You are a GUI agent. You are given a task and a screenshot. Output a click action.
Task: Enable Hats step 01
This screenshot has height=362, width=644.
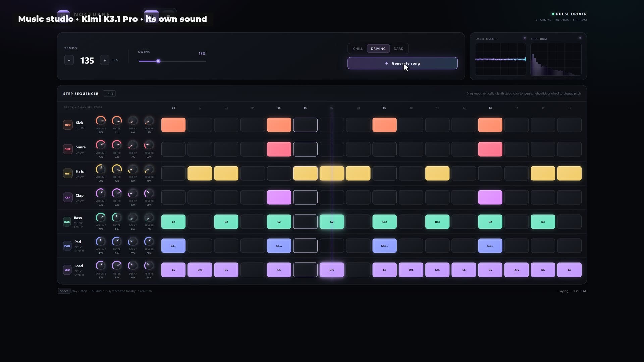tap(173, 173)
